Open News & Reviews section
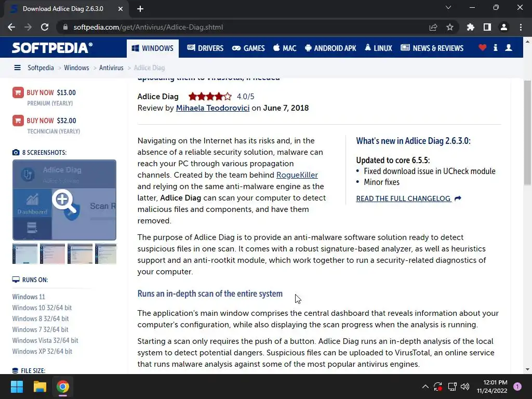The width and height of the screenshot is (532, 399). [x=432, y=48]
